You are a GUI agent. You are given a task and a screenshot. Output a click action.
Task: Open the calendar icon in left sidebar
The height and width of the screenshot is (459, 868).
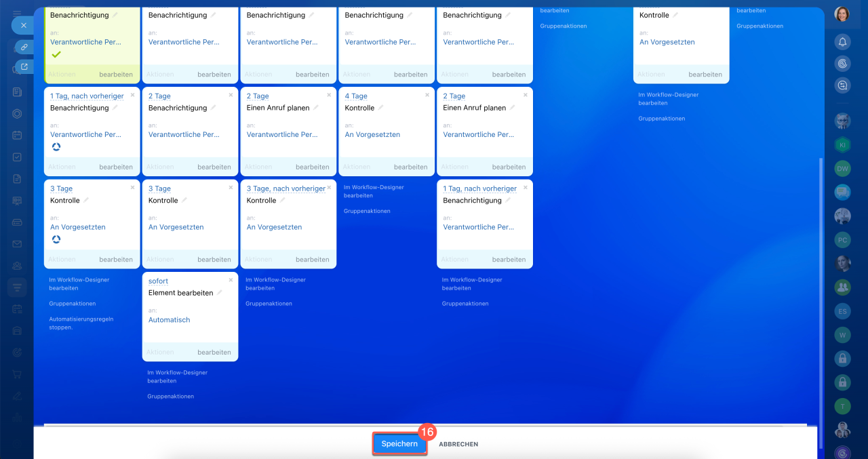point(18,135)
